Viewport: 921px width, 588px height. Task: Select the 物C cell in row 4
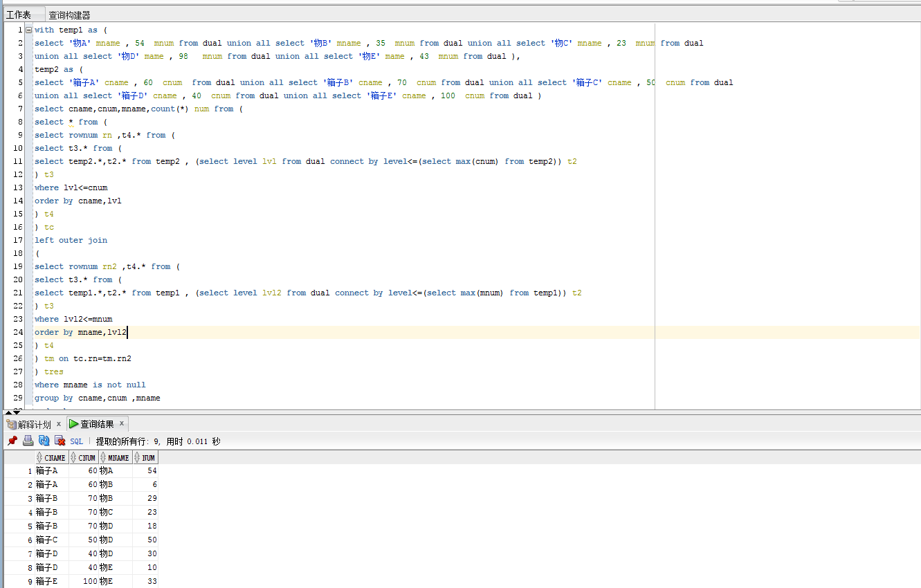[x=116, y=512]
